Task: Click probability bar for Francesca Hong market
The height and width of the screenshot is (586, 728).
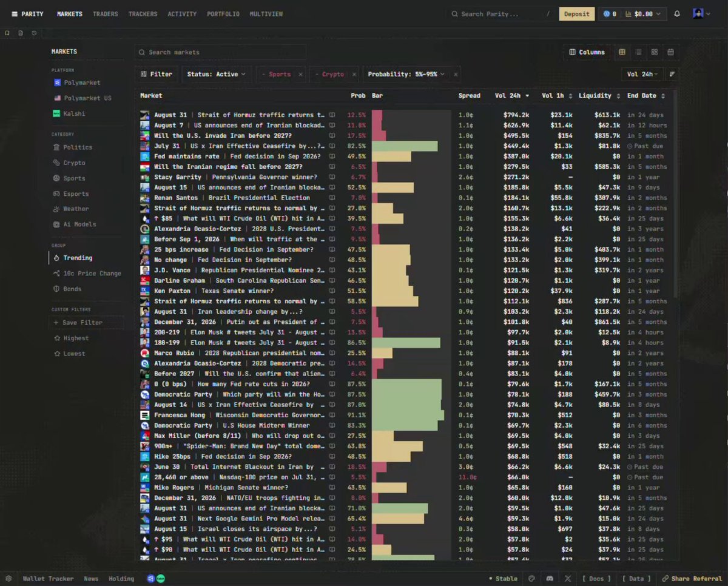Action: (408, 415)
